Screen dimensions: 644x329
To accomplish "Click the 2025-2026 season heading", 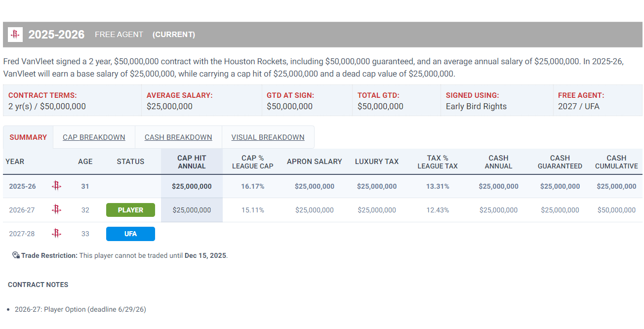I will tap(56, 35).
